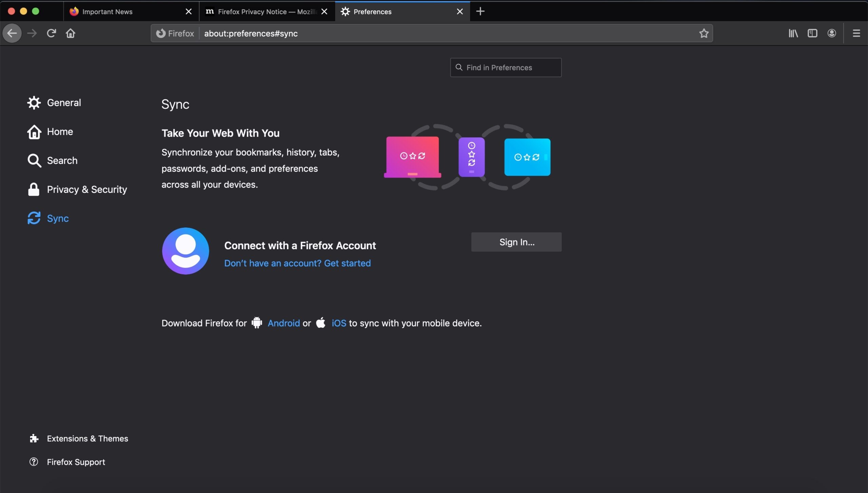Select the Firefox Privacy Notice tab
The image size is (868, 493).
click(x=264, y=11)
